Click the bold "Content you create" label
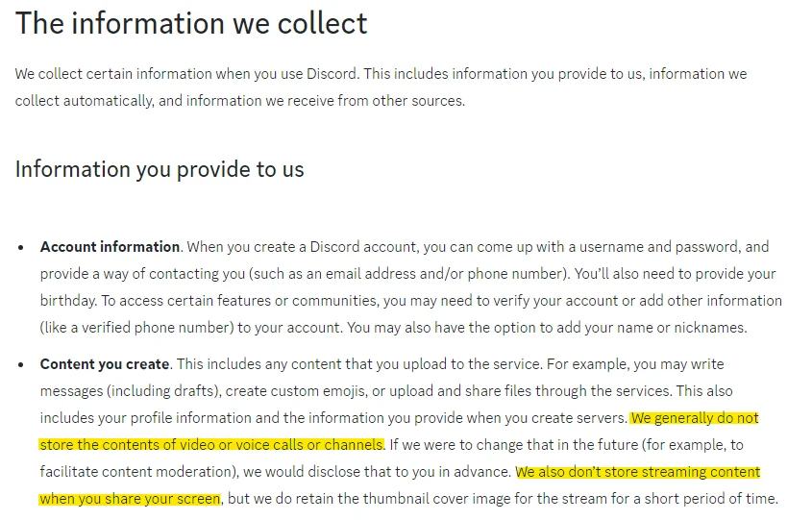The image size is (812, 520). coord(105,364)
